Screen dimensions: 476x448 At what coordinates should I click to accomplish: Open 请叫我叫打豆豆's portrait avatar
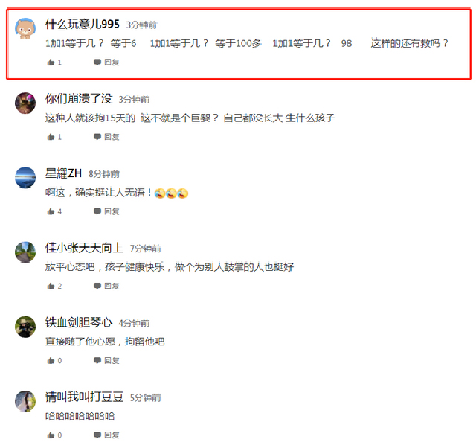point(25,401)
